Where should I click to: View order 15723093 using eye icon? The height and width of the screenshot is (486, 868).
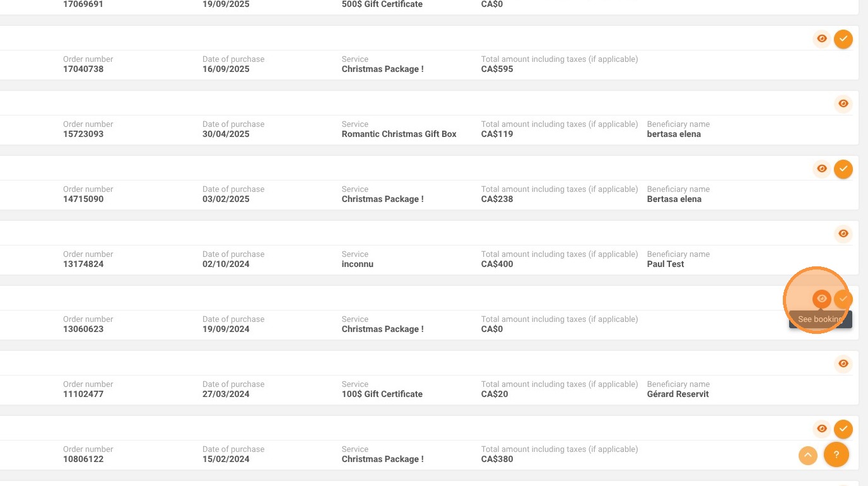843,104
